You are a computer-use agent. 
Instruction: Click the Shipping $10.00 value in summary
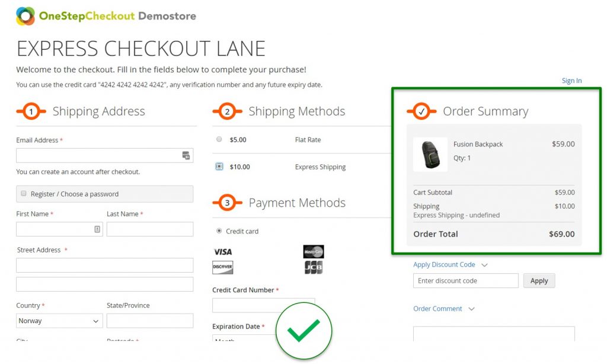point(564,206)
